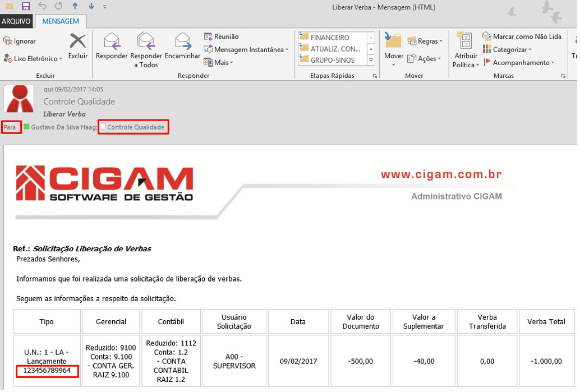Click sender contact photo
This screenshot has height=392, width=580.
(19, 99)
